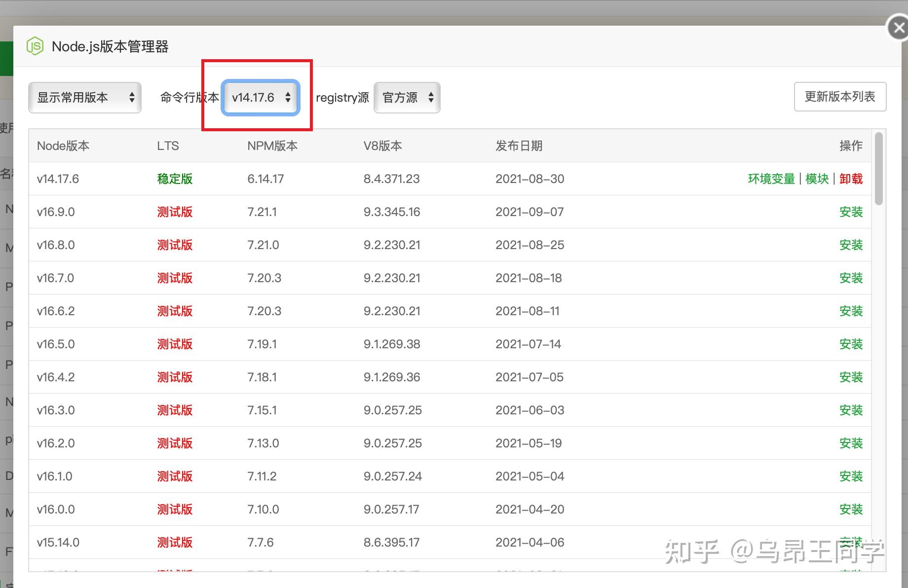Install Node version v16.7.0
The image size is (908, 588).
point(851,278)
